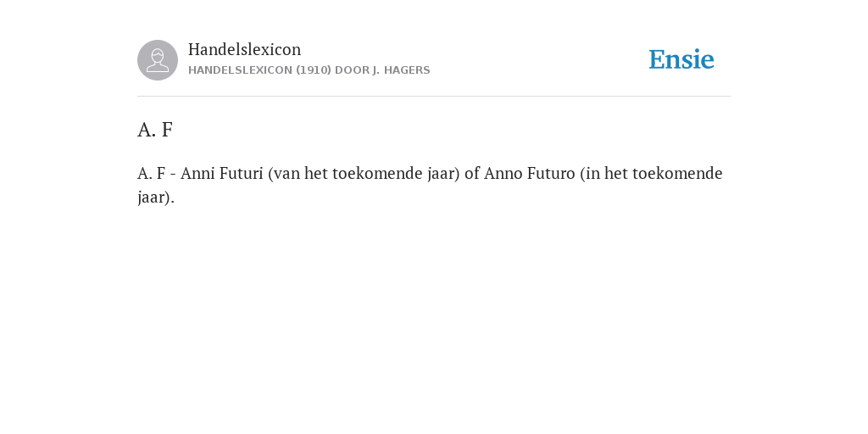This screenshot has width=868, height=434.
Task: Open the Ensie logo
Action: 682,59
